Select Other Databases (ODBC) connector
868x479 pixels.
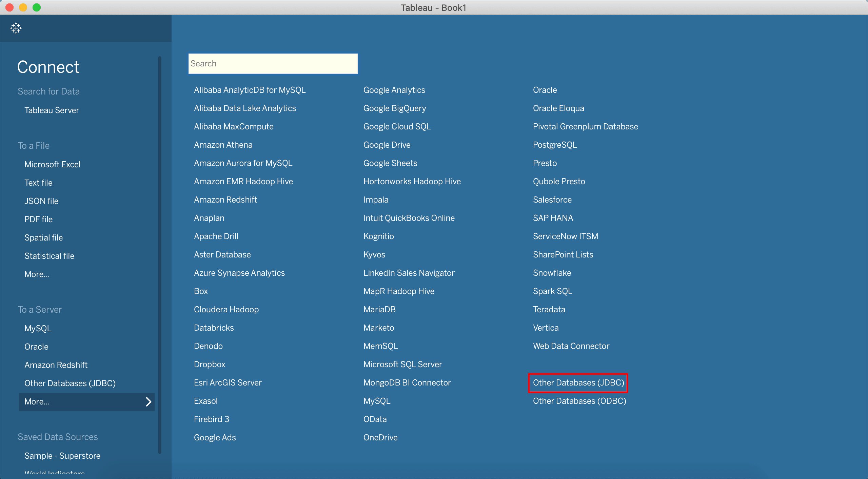pos(579,400)
